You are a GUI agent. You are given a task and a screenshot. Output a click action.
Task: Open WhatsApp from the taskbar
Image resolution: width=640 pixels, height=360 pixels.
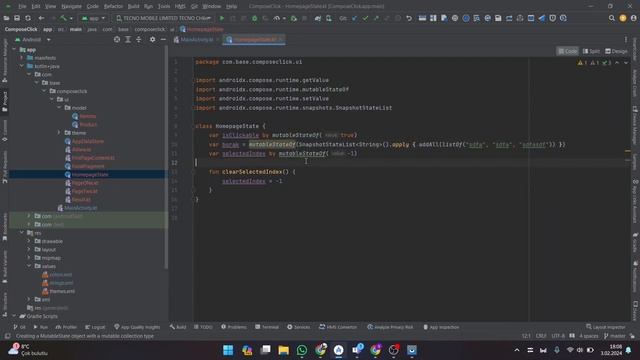pyautogui.click(x=302, y=350)
